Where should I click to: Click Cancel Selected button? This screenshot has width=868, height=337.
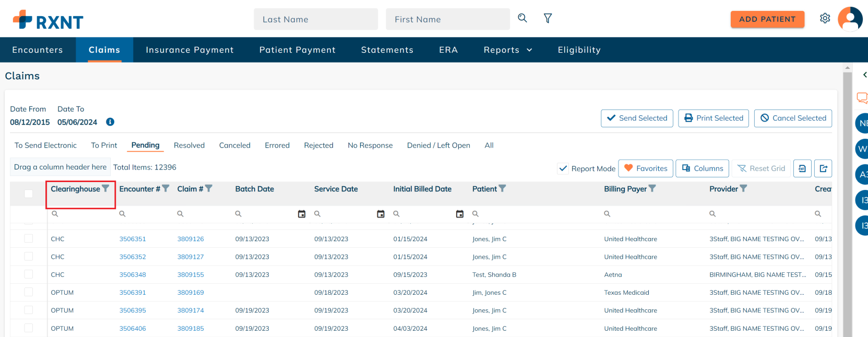click(x=793, y=118)
